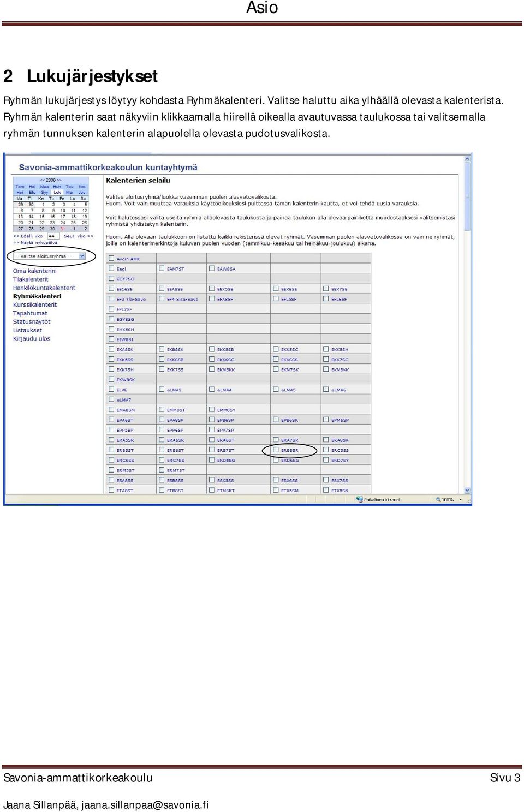Check the ESX5SS checkbox

click(x=212, y=480)
